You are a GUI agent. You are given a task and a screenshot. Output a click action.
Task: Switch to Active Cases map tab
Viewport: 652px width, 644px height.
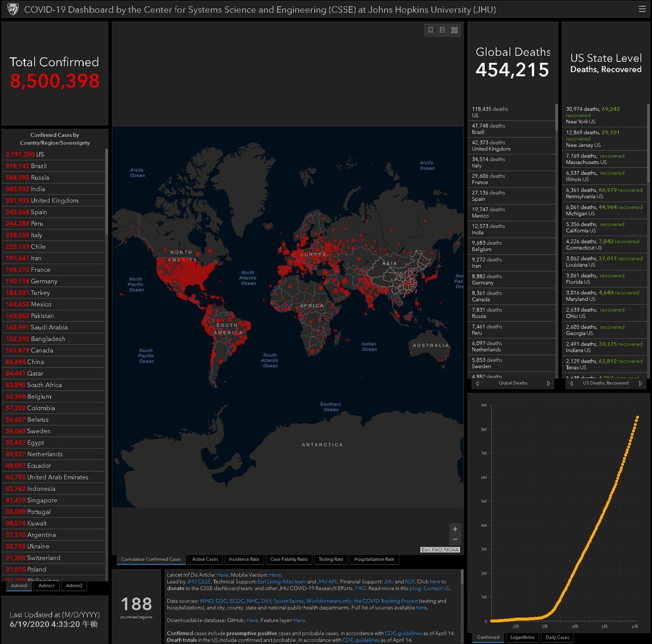pyautogui.click(x=205, y=559)
